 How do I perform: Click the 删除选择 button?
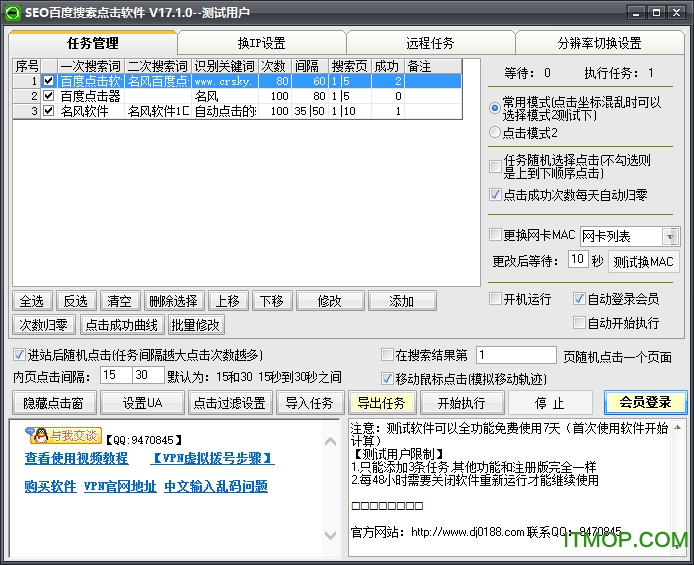pyautogui.click(x=174, y=301)
